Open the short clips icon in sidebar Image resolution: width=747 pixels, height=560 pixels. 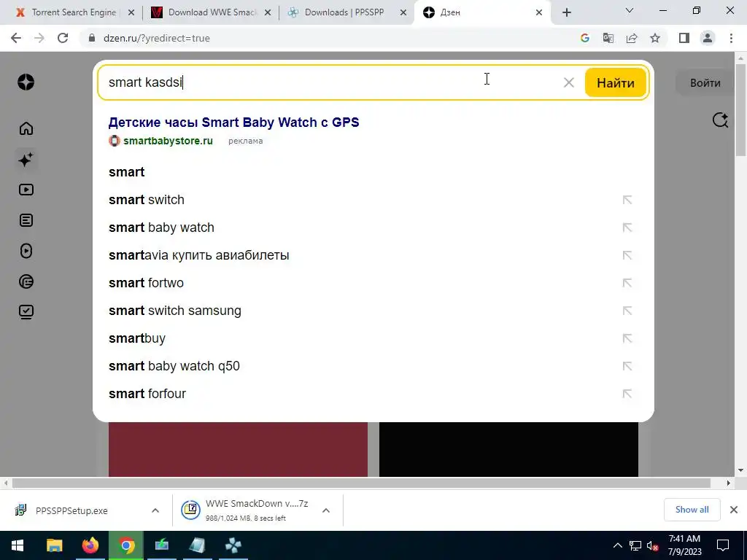(x=26, y=251)
